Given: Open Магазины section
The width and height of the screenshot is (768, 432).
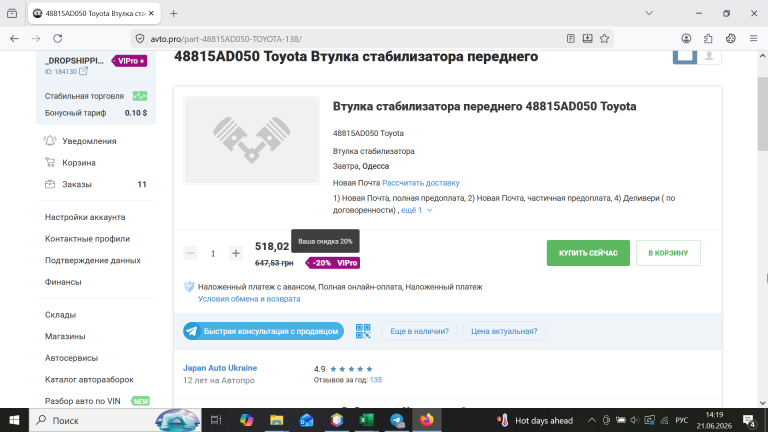Looking at the screenshot, I should coord(65,336).
